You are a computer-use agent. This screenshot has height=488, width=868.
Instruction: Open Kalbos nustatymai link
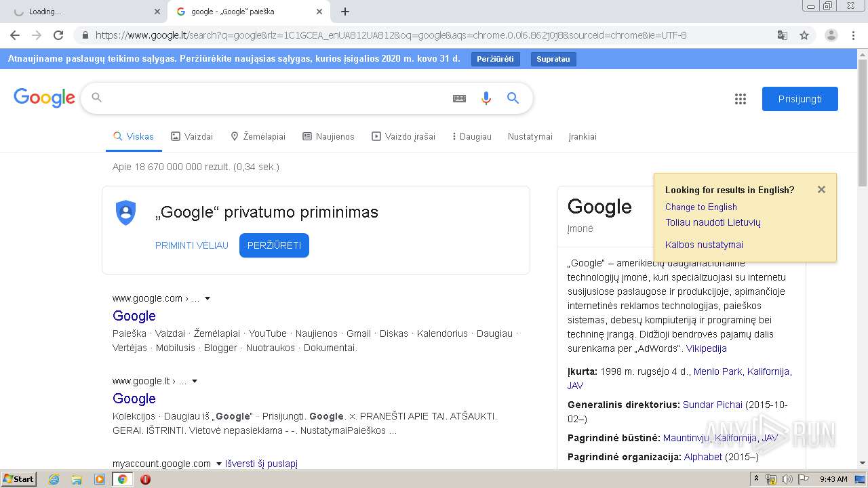coord(704,245)
